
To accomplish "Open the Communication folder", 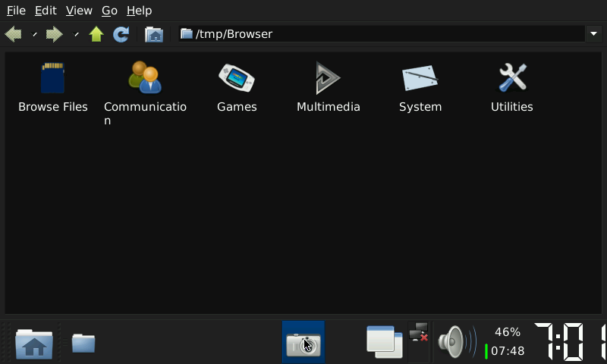I will pos(144,78).
